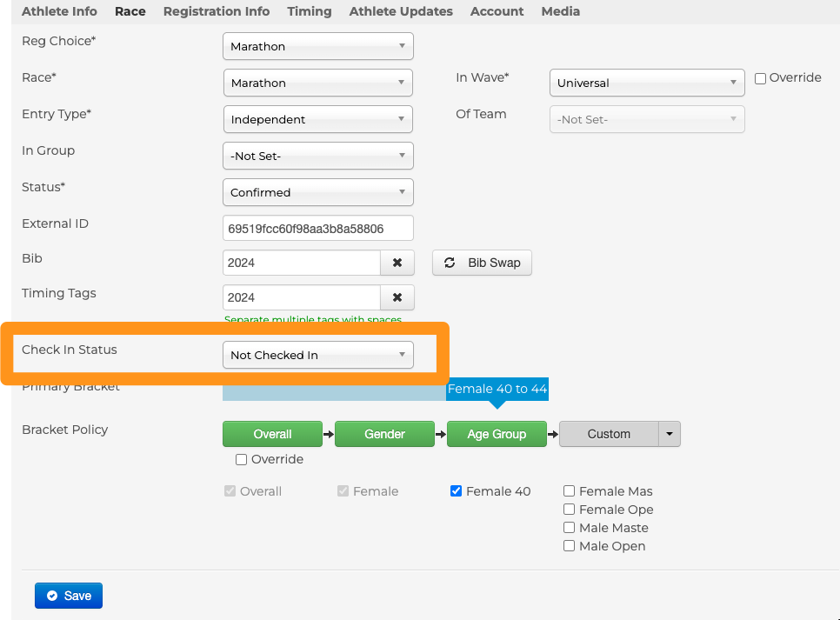This screenshot has width=840, height=620.
Task: Check the Male Open bracket checkbox
Action: (x=570, y=546)
